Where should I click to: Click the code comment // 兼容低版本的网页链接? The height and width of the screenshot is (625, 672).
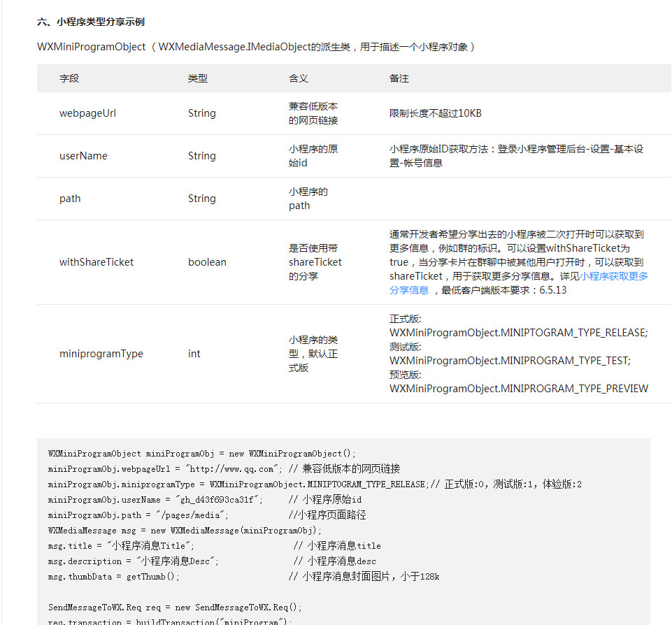pyautogui.click(x=345, y=469)
